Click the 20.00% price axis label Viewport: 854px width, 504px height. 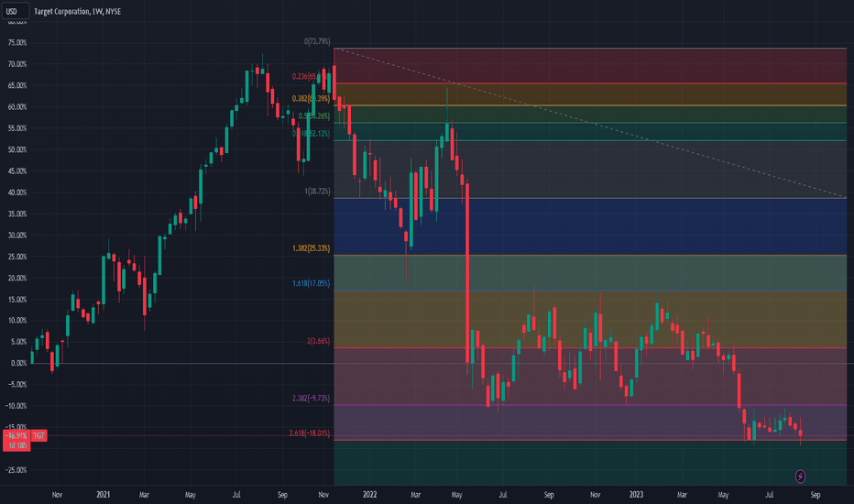click(17, 278)
